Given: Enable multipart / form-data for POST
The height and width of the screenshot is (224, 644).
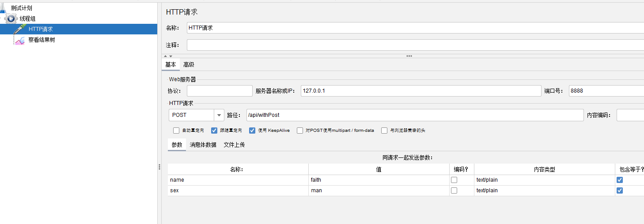Looking at the screenshot, I should [x=300, y=131].
